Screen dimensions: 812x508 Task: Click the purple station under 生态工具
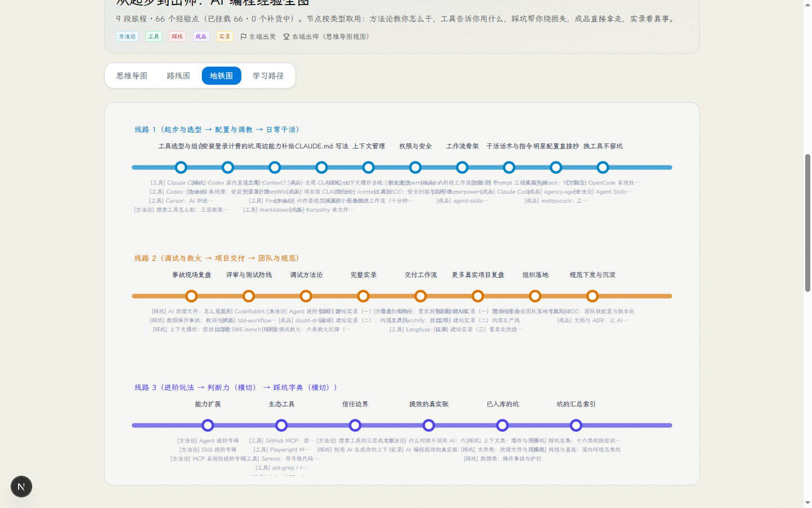[281, 425]
